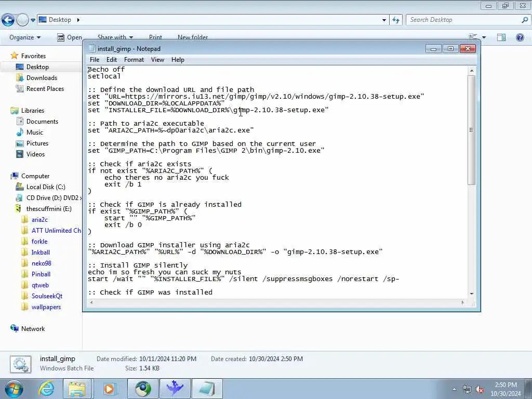Open the Videos library
532x399 pixels.
(35, 154)
